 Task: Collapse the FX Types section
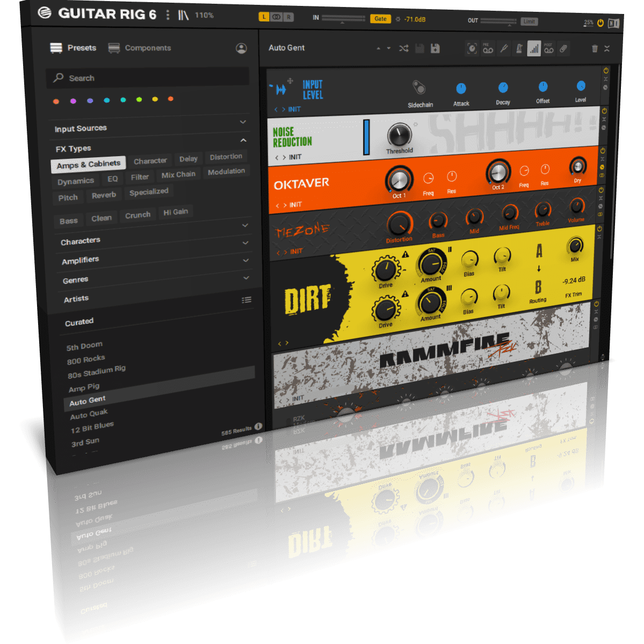(244, 141)
